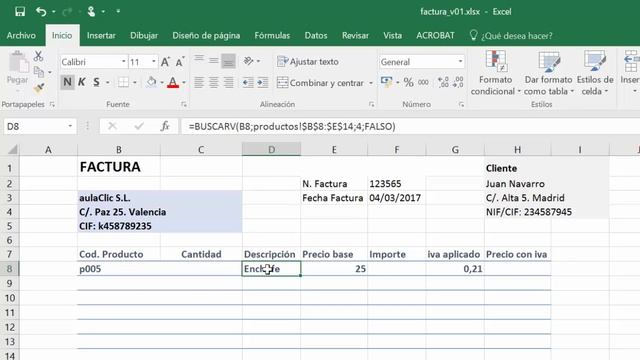Apply the red font color A
This screenshot has height=360, width=640.
(173, 82)
